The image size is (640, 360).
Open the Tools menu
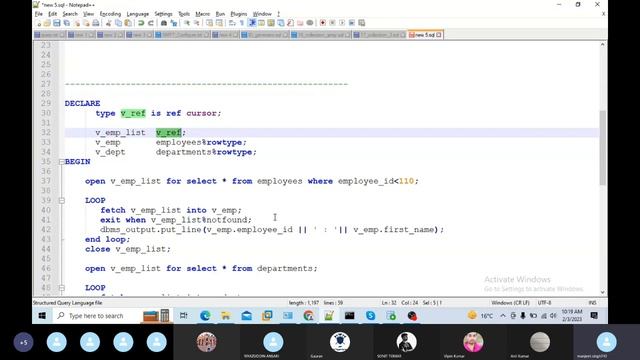[x=184, y=14]
